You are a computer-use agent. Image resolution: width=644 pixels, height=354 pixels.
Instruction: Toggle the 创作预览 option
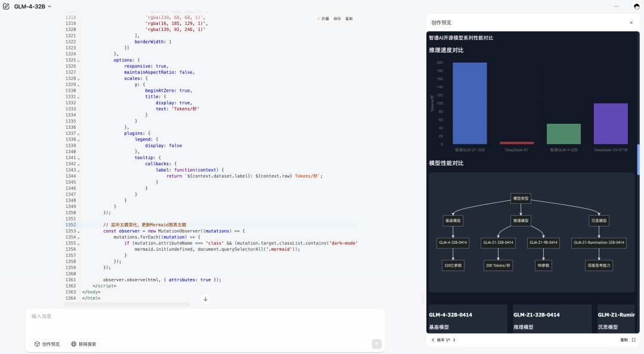(x=47, y=344)
